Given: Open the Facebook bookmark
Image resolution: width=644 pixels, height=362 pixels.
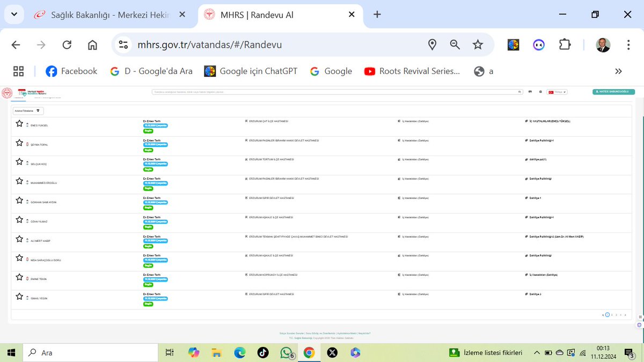Looking at the screenshot, I should 71,71.
